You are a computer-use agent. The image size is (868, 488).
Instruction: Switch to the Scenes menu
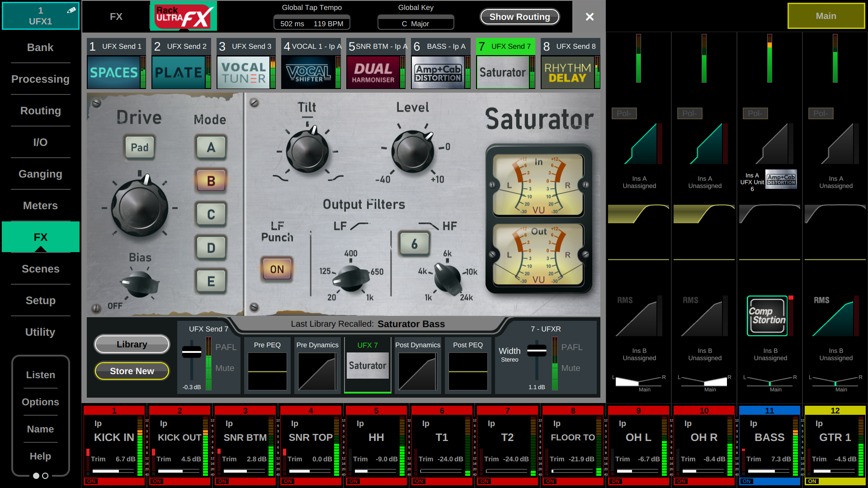(40, 269)
